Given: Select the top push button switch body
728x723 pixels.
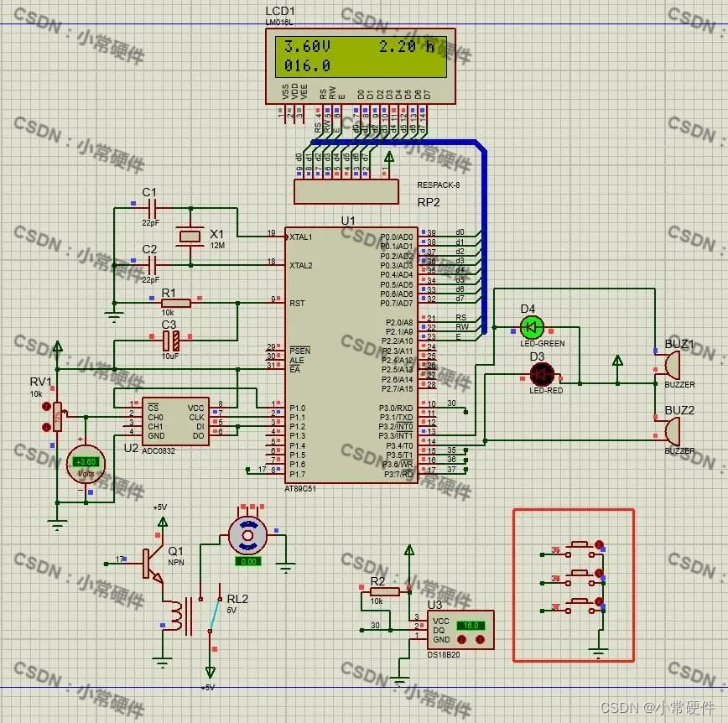Looking at the screenshot, I should coord(580,549).
